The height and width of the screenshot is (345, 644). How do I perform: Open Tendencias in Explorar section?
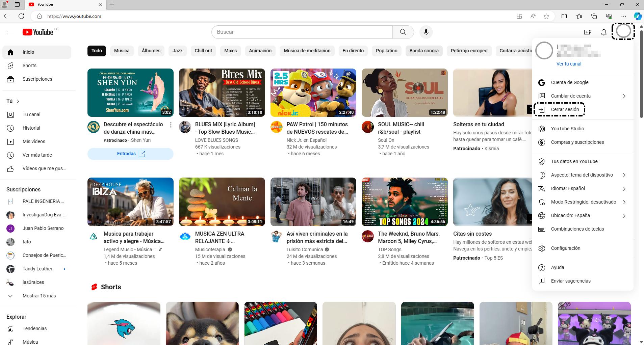[x=37, y=328]
